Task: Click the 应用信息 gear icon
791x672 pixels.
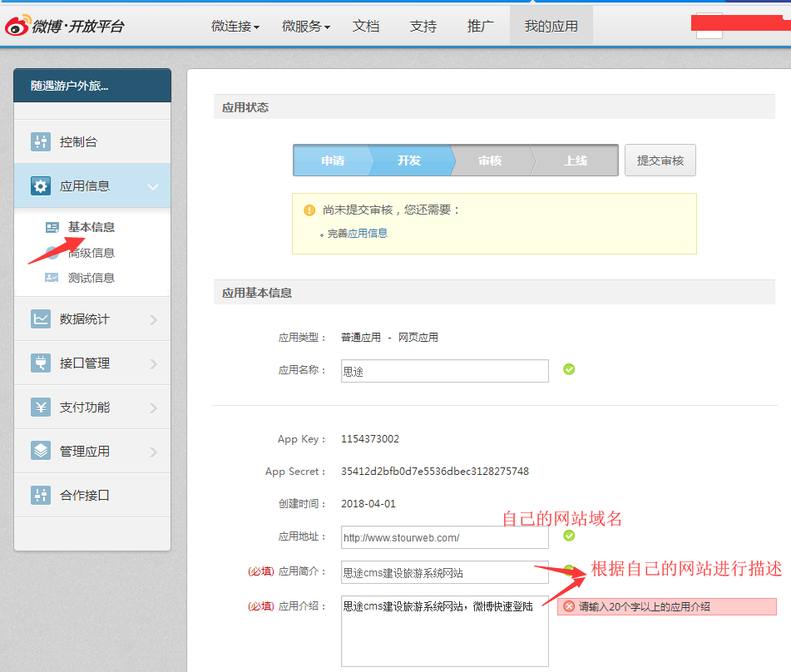Action: point(41,186)
